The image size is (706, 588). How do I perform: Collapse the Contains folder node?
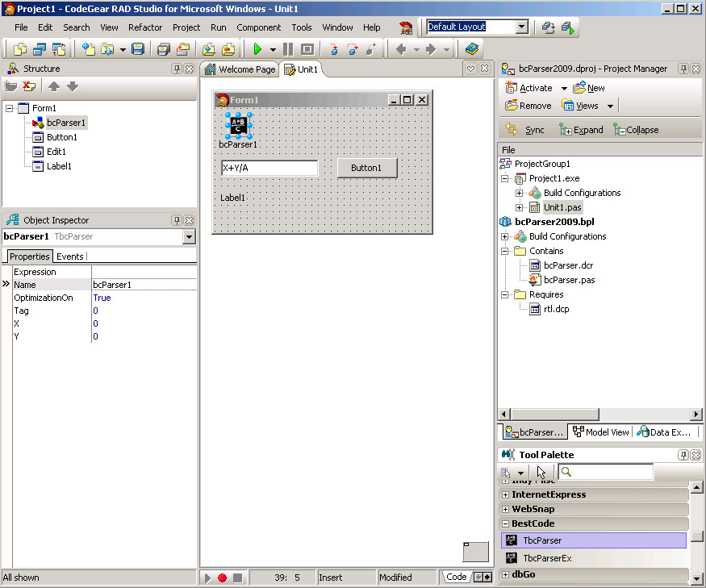click(x=504, y=251)
